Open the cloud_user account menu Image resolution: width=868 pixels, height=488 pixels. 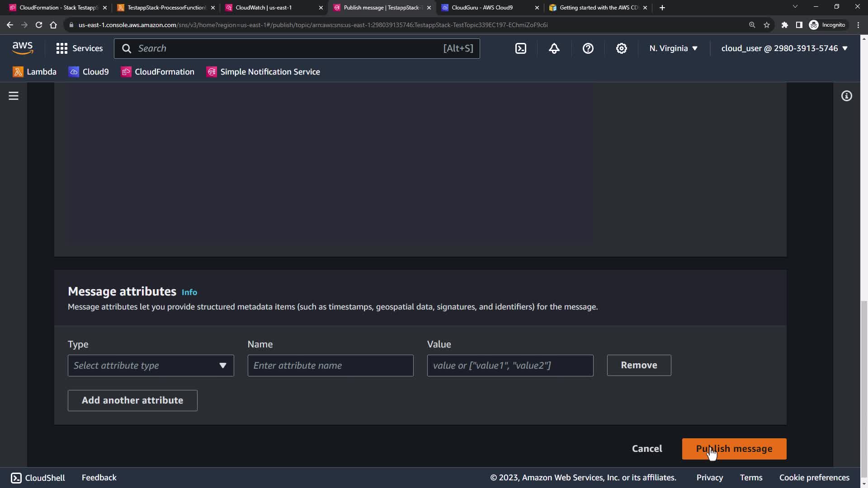point(784,48)
